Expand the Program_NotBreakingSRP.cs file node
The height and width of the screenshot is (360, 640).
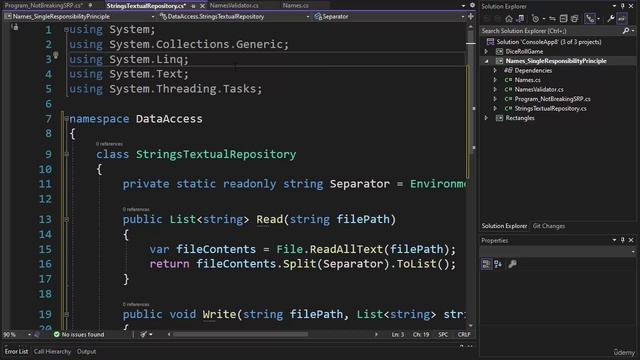tap(495, 99)
